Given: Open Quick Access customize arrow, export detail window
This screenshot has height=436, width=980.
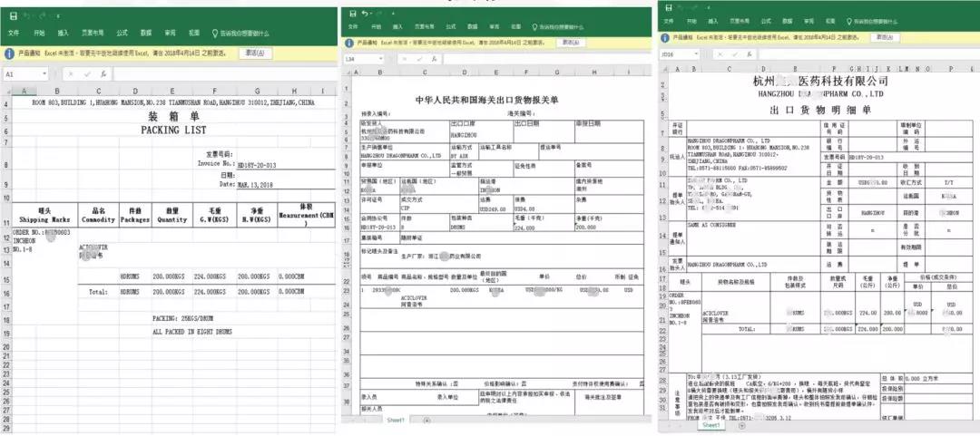Looking at the screenshot, I should coord(709,8).
